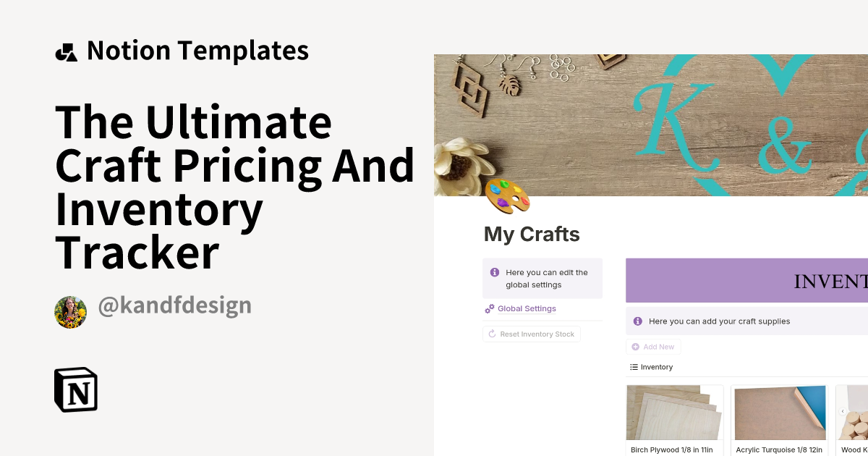Image resolution: width=868 pixels, height=456 pixels.
Task: Click the wooden cover banner image
Action: pyautogui.click(x=651, y=123)
